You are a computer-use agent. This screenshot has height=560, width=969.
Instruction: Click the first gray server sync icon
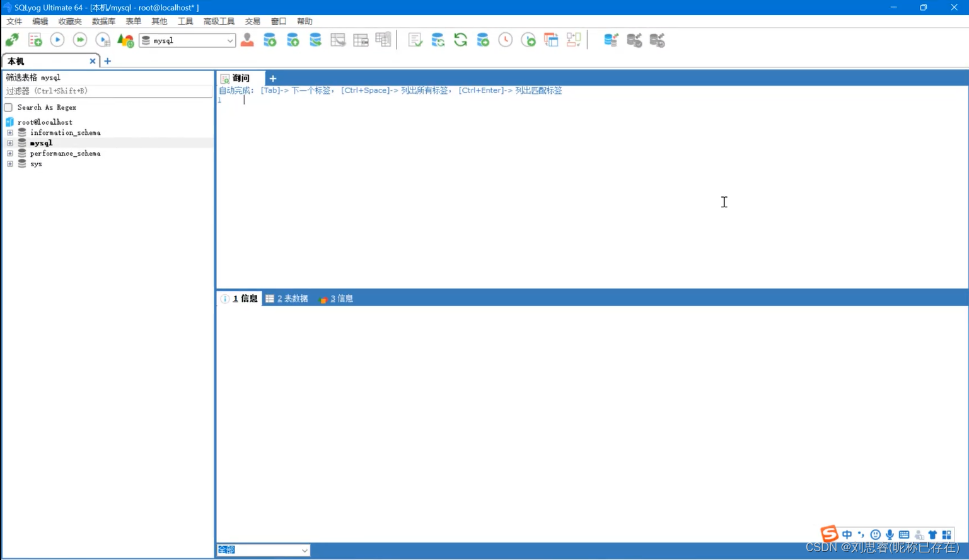coord(634,40)
